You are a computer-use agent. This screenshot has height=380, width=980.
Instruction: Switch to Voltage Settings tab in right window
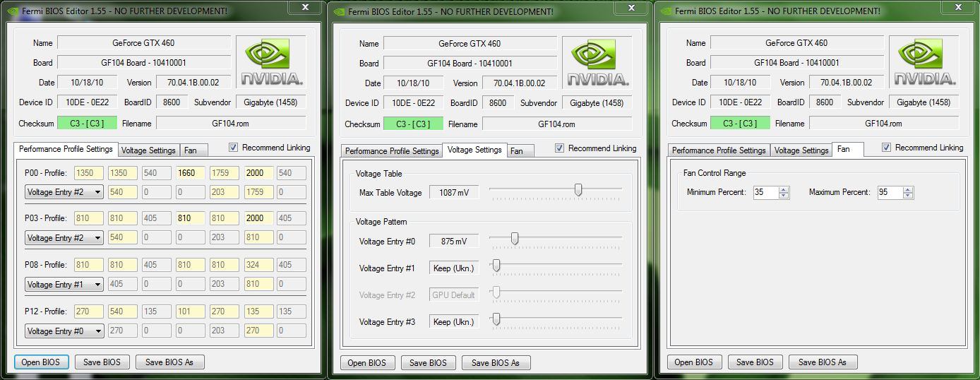point(801,150)
